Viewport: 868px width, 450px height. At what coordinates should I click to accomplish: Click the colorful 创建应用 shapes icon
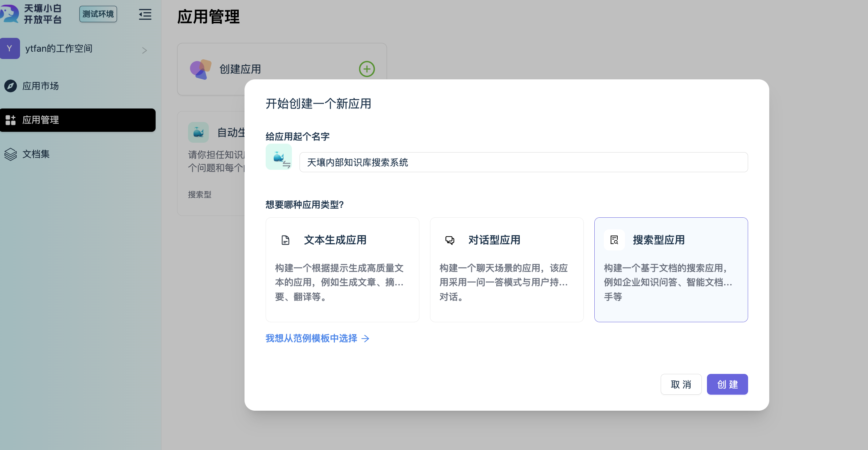click(x=200, y=69)
